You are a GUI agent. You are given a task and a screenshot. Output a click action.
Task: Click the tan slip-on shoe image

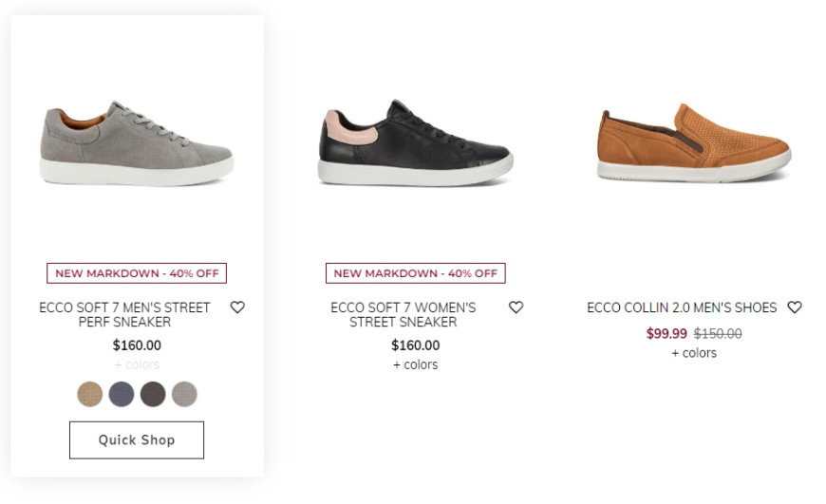click(694, 143)
